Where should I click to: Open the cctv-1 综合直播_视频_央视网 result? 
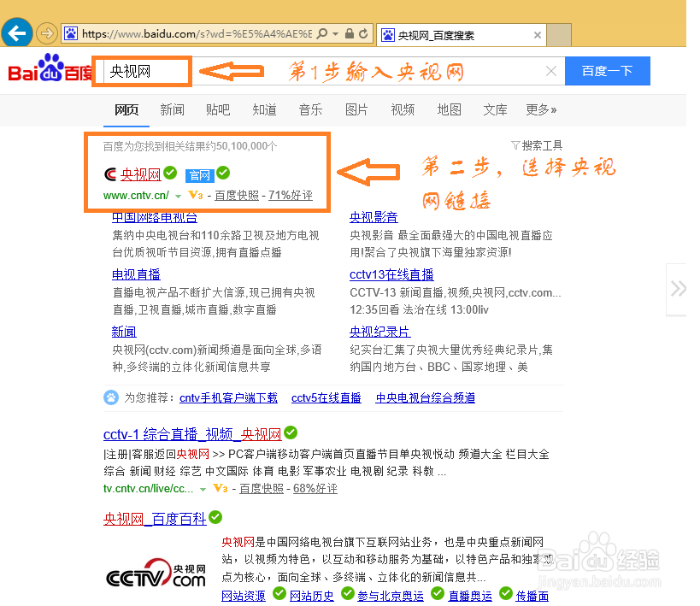(x=192, y=434)
